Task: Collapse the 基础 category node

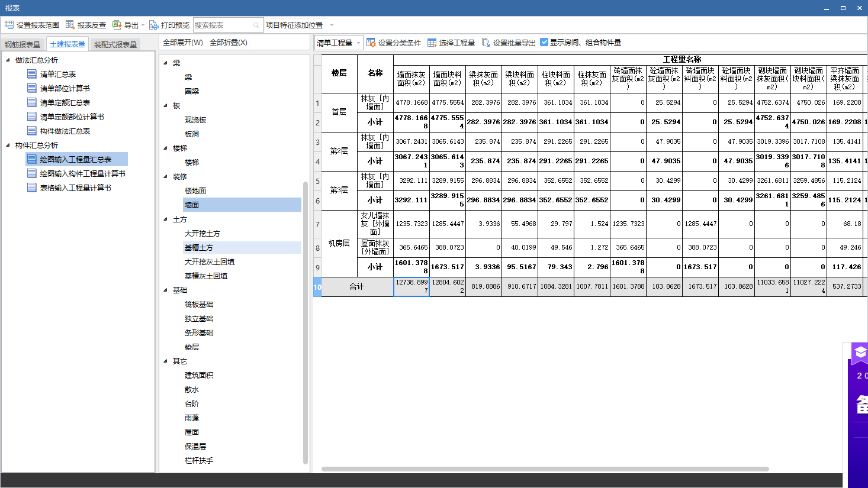Action: [166, 290]
